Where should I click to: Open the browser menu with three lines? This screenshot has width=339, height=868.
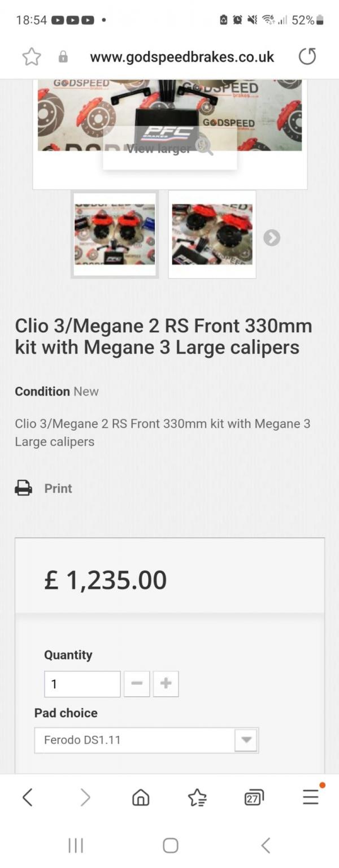pyautogui.click(x=310, y=797)
